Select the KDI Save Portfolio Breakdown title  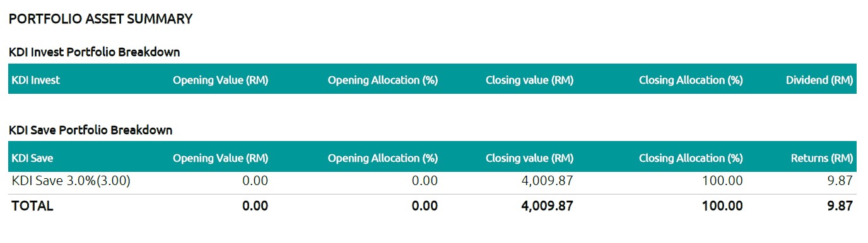[91, 130]
